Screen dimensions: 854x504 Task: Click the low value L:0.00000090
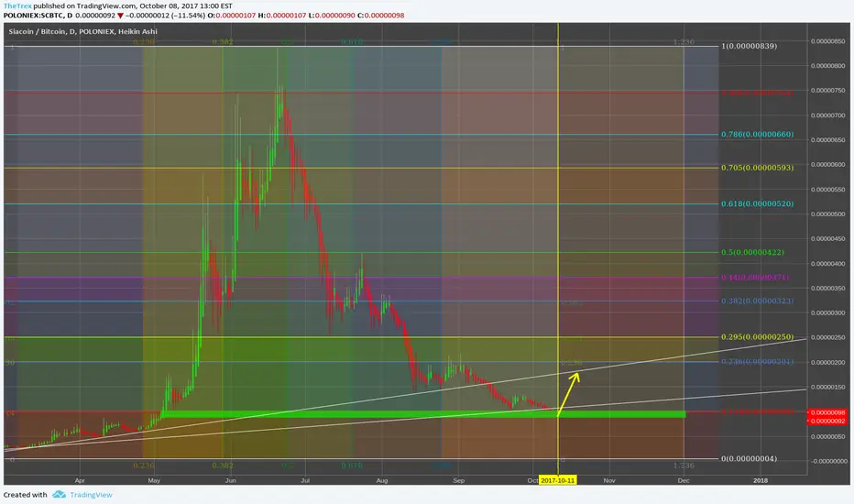point(331,16)
